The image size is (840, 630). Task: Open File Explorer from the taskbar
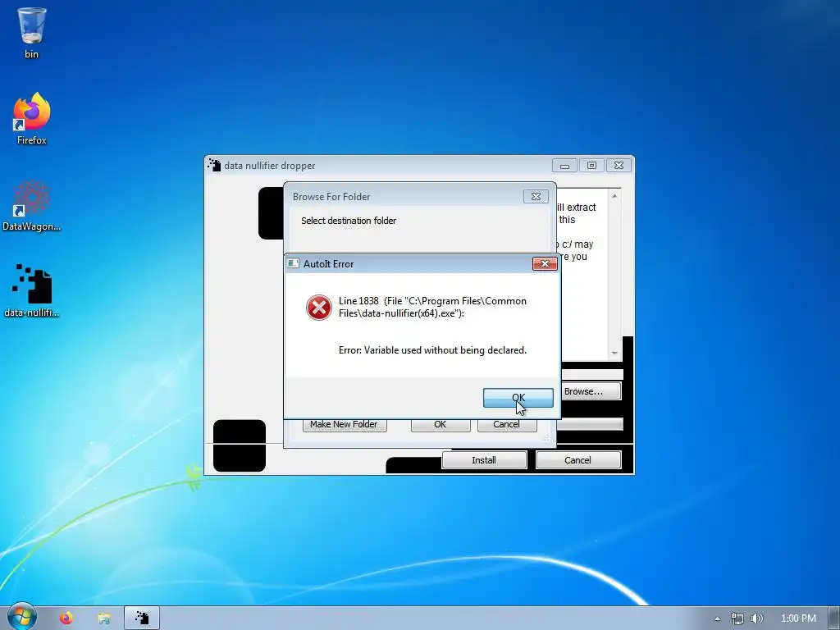[x=104, y=619]
